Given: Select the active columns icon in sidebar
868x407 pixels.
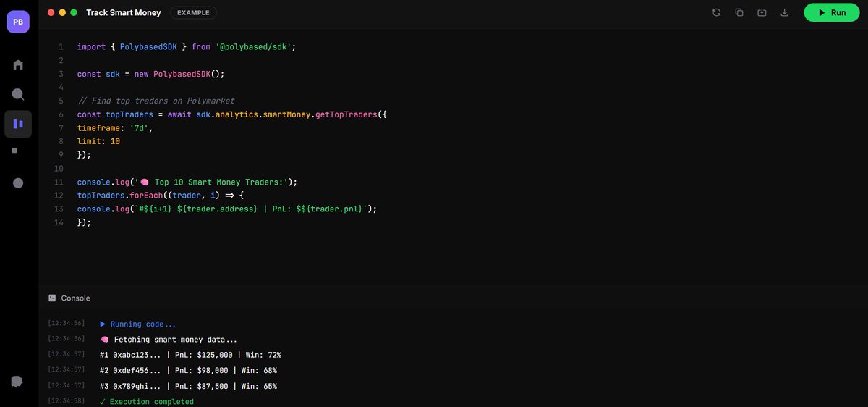Looking at the screenshot, I should [18, 124].
